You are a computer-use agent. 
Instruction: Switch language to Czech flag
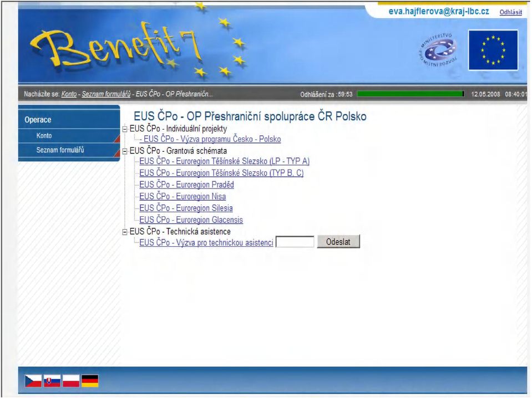tap(33, 381)
